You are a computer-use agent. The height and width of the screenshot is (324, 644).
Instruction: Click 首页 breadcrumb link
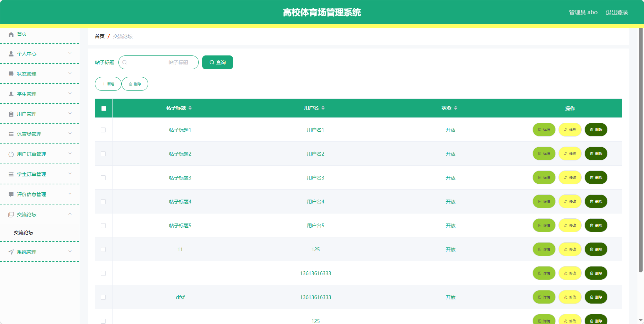100,36
